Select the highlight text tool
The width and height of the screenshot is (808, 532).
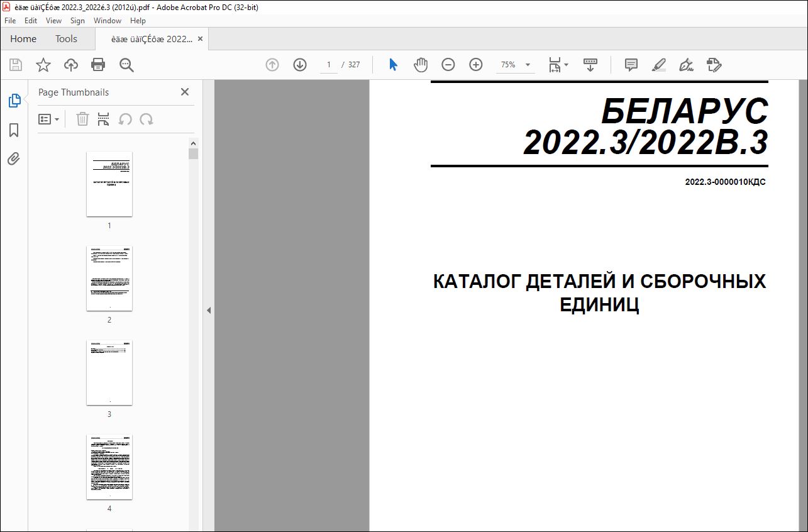point(658,65)
